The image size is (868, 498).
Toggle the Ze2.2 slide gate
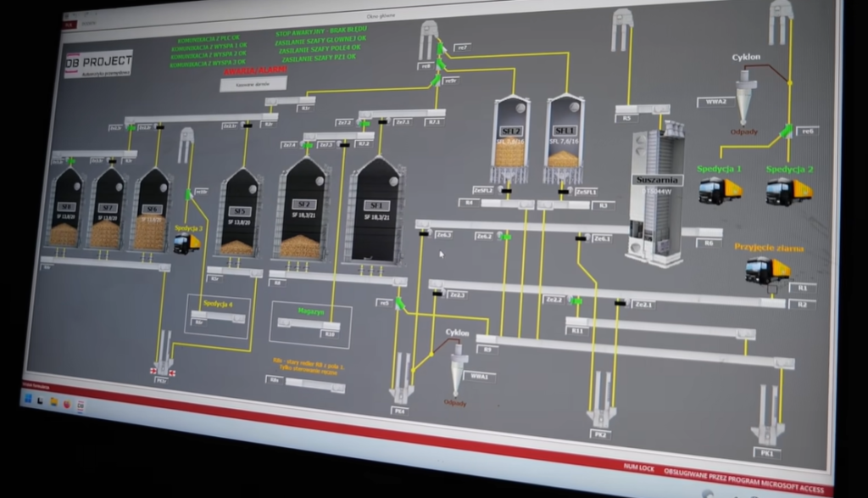pos(576,301)
